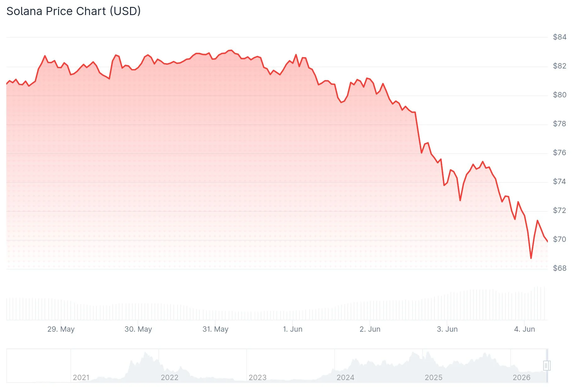This screenshot has width=573, height=392.
Task: Click the 2. Jun date label
Action: (370, 329)
